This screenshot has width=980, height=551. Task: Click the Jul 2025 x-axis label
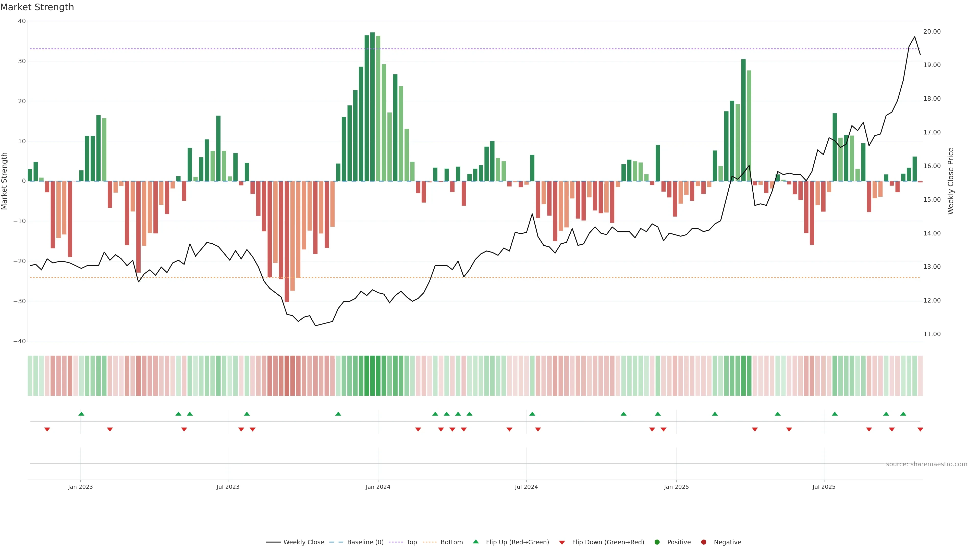[824, 487]
